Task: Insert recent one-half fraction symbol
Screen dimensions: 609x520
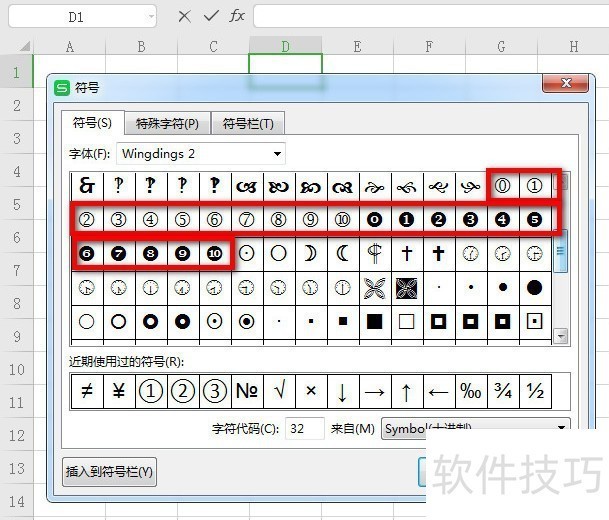Action: [x=534, y=391]
